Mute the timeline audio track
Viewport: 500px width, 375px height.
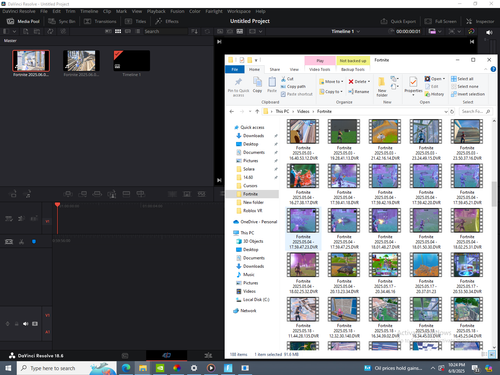(25, 324)
